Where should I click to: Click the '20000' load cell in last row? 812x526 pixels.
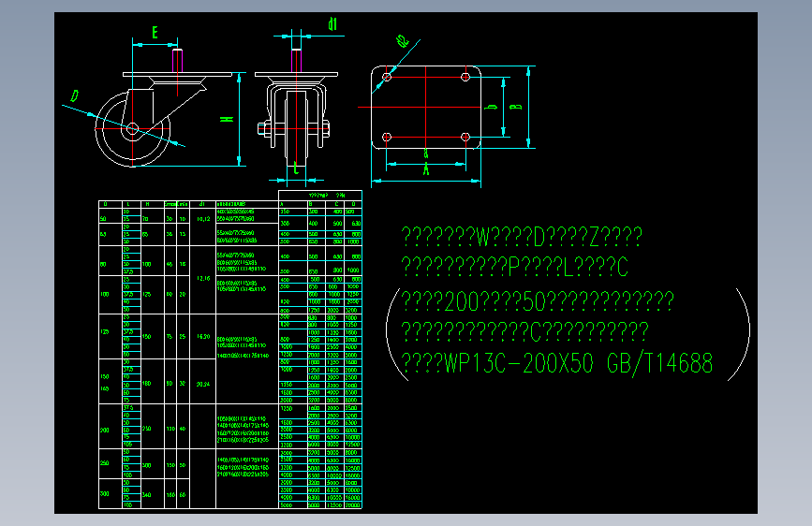[x=353, y=505]
